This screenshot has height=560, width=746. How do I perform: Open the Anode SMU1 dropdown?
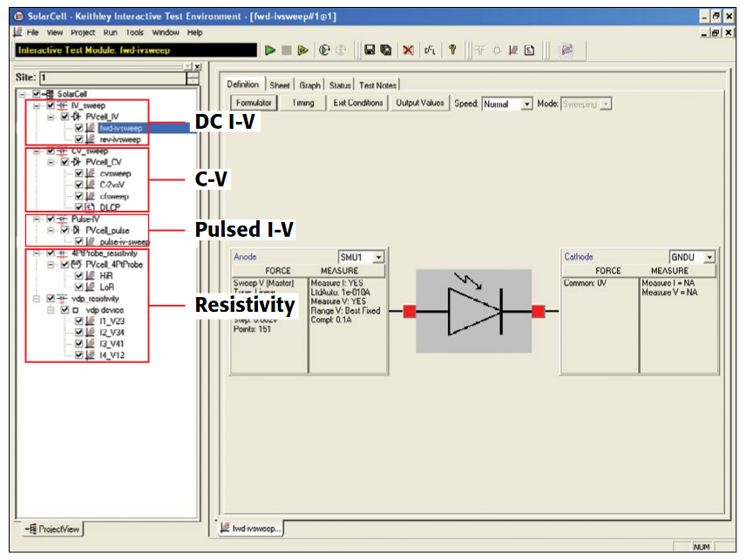point(379,257)
